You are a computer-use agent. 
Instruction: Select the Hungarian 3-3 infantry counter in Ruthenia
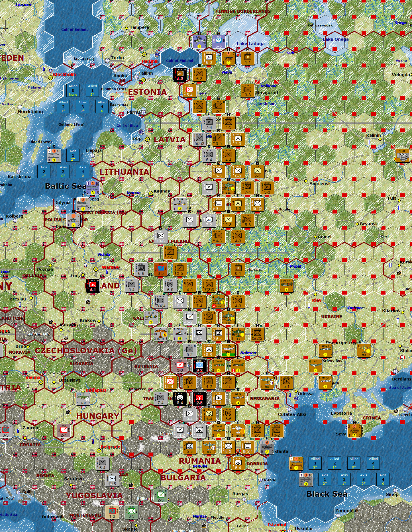point(180,366)
